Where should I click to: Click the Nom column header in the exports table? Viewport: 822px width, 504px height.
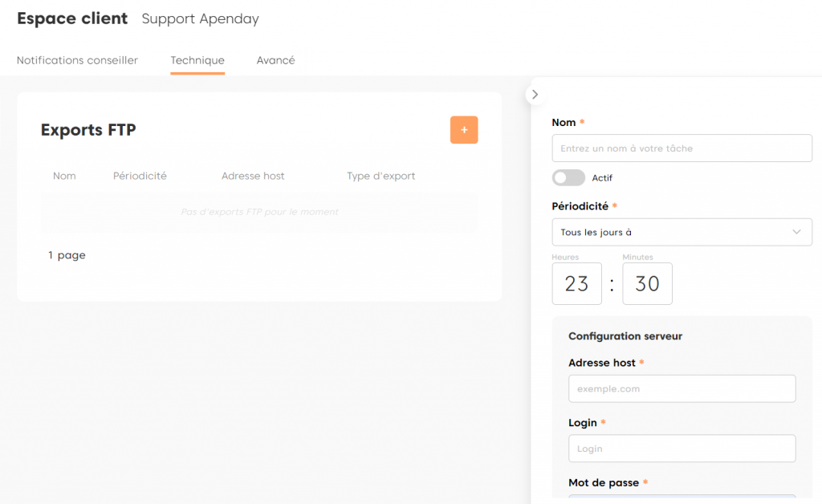tap(64, 176)
